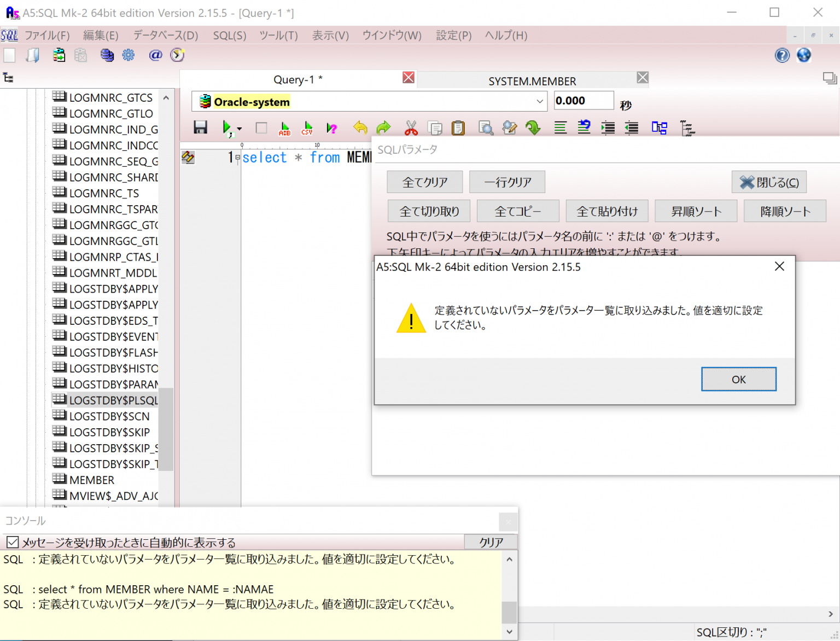Click the scissors cut icon
The image size is (840, 641).
411,128
